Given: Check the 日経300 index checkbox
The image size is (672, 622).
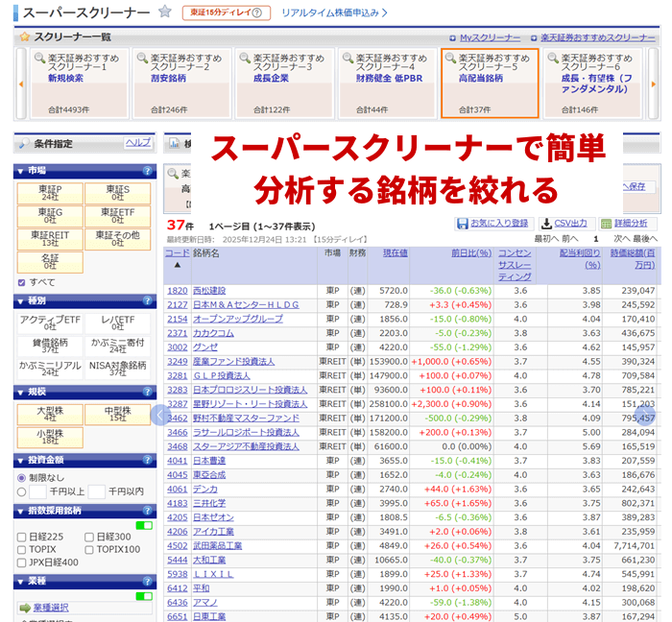Looking at the screenshot, I should [x=89, y=538].
